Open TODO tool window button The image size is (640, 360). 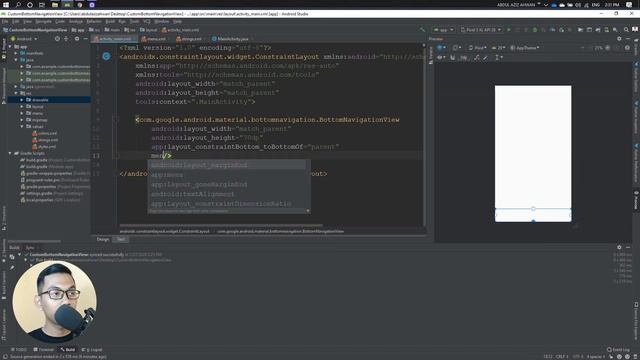click(x=19, y=350)
